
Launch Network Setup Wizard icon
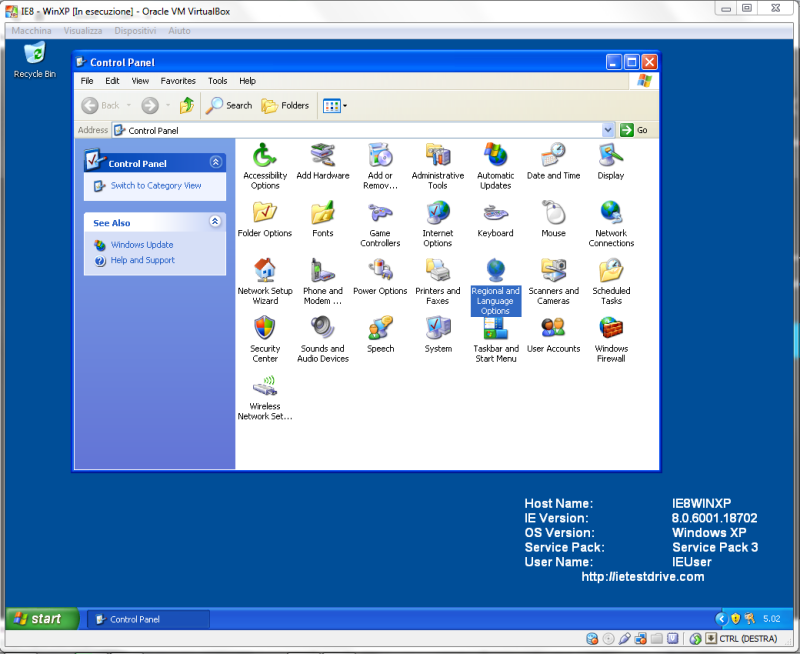click(265, 281)
